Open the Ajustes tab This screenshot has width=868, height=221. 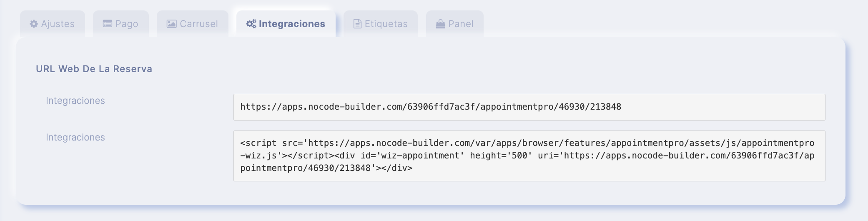53,24
